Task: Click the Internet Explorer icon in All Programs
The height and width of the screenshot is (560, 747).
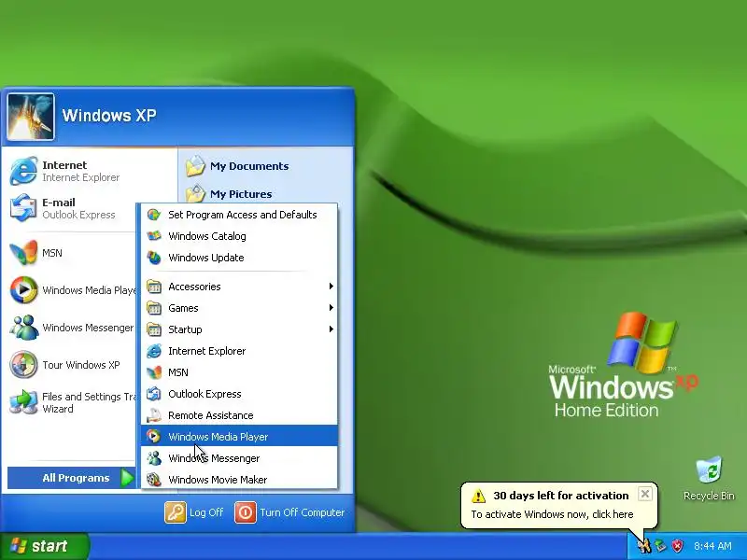Action: [153, 351]
